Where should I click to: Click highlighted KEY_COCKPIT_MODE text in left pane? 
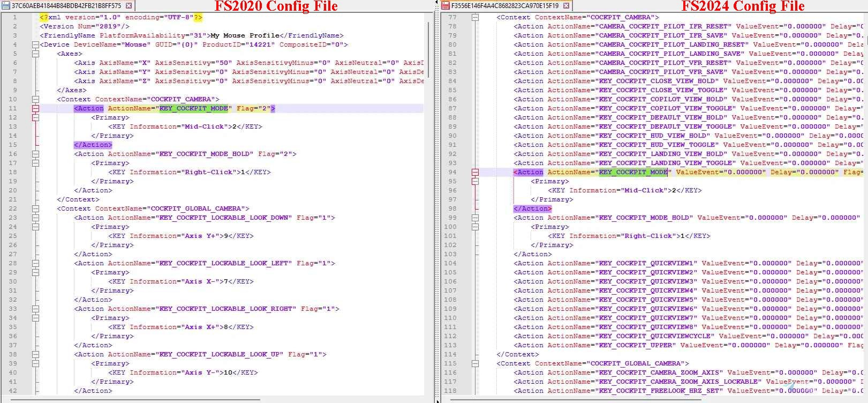point(193,108)
